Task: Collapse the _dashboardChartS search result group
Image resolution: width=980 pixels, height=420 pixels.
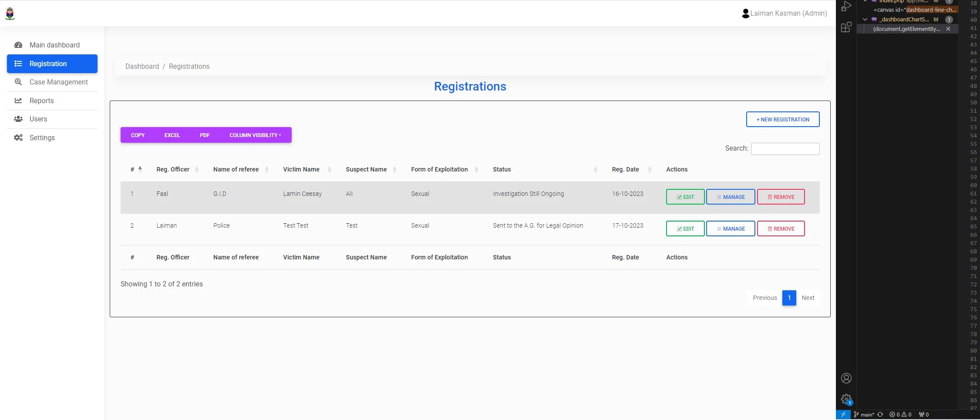Action: point(864,19)
